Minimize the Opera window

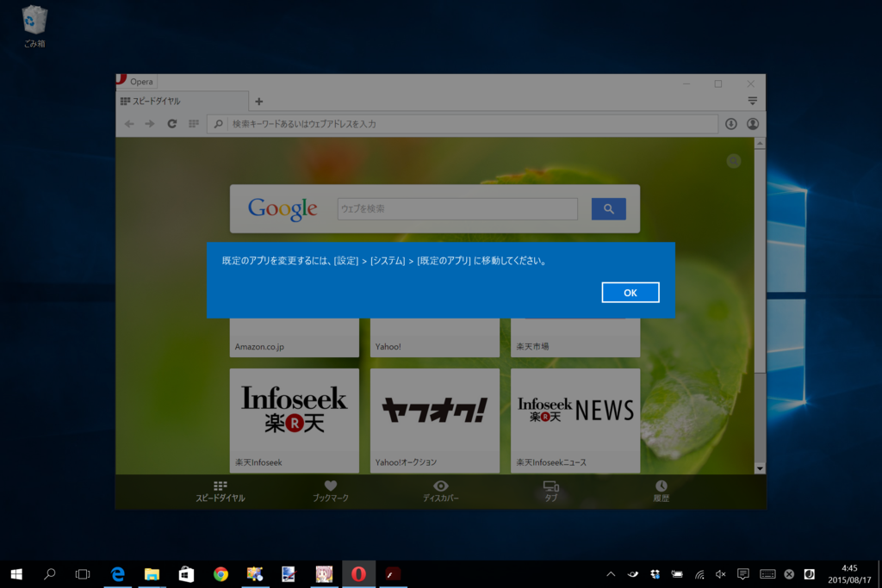[x=686, y=84]
